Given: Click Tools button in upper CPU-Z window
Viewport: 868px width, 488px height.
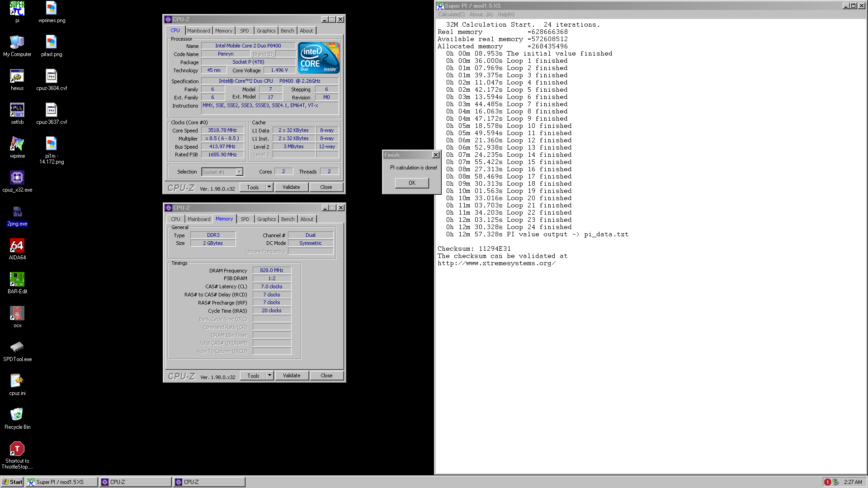Looking at the screenshot, I should (253, 187).
